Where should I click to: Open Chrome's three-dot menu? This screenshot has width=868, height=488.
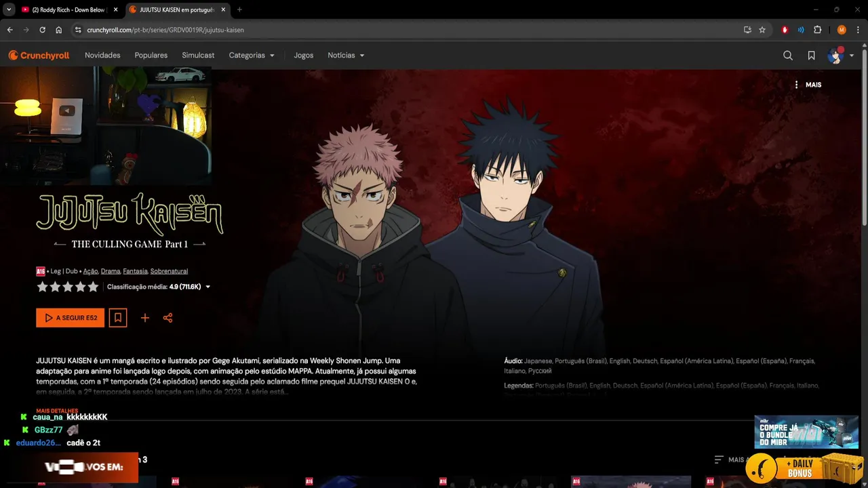[x=857, y=30]
